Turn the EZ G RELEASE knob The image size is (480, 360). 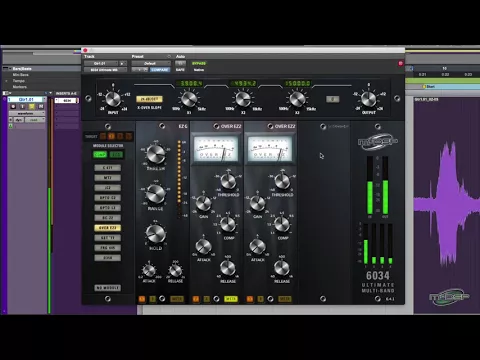[175, 271]
